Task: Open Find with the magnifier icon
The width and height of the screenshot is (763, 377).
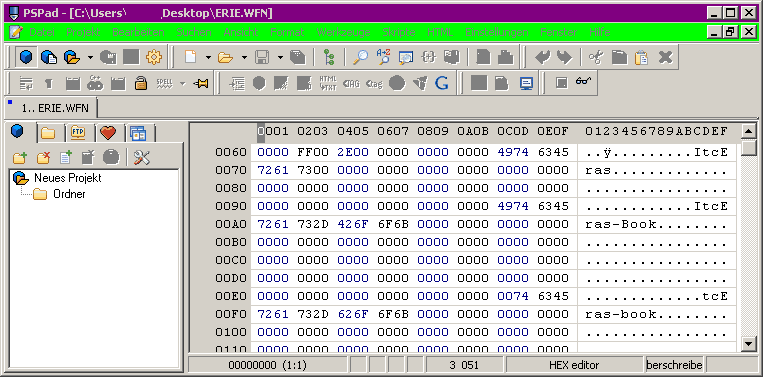Action: [361, 58]
